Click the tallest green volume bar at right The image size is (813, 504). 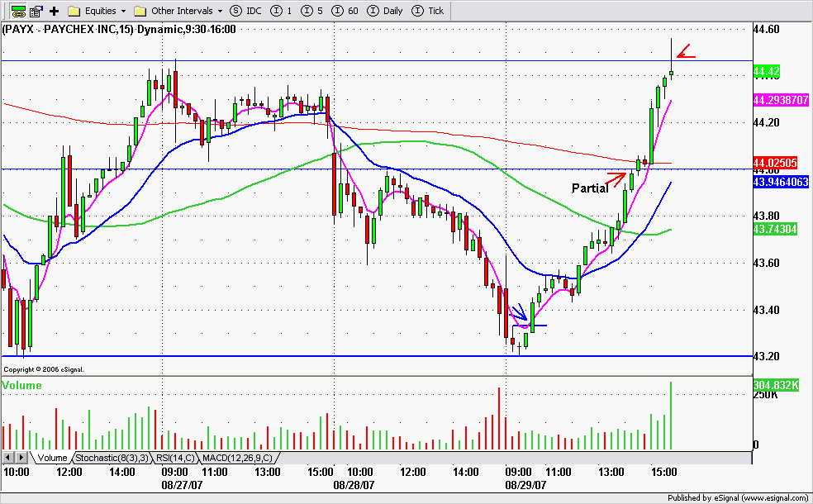(671, 416)
